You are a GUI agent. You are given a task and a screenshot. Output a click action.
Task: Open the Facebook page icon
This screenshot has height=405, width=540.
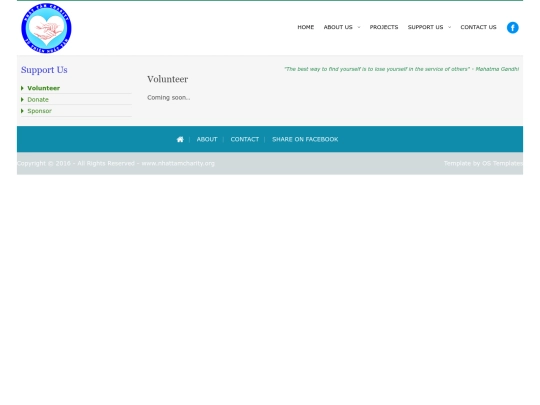(x=512, y=28)
